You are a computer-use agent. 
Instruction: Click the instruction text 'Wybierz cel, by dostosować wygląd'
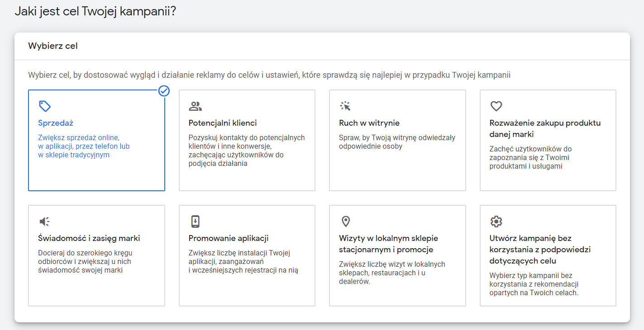click(269, 75)
